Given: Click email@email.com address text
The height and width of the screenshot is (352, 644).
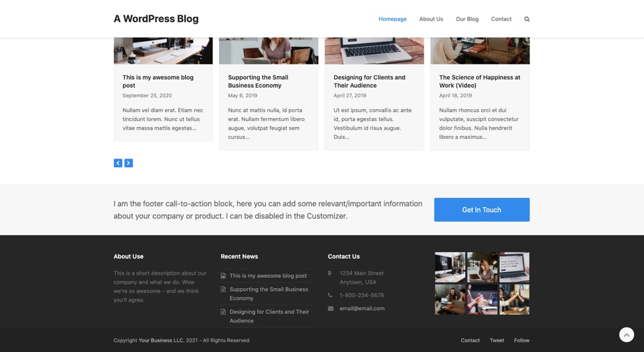Looking at the screenshot, I should [362, 308].
